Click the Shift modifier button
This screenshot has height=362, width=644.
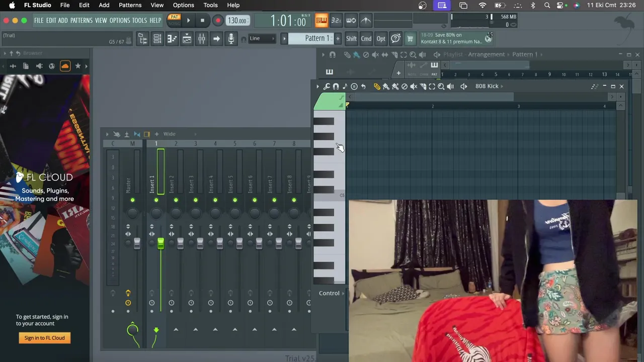click(x=351, y=39)
